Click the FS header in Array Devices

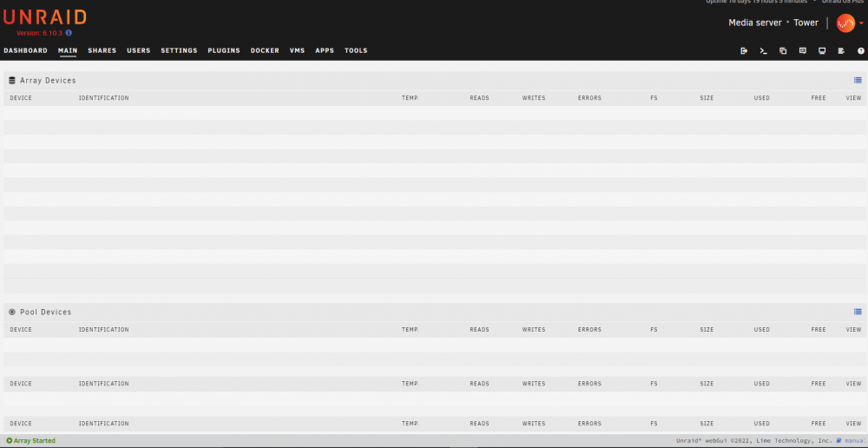tap(654, 98)
